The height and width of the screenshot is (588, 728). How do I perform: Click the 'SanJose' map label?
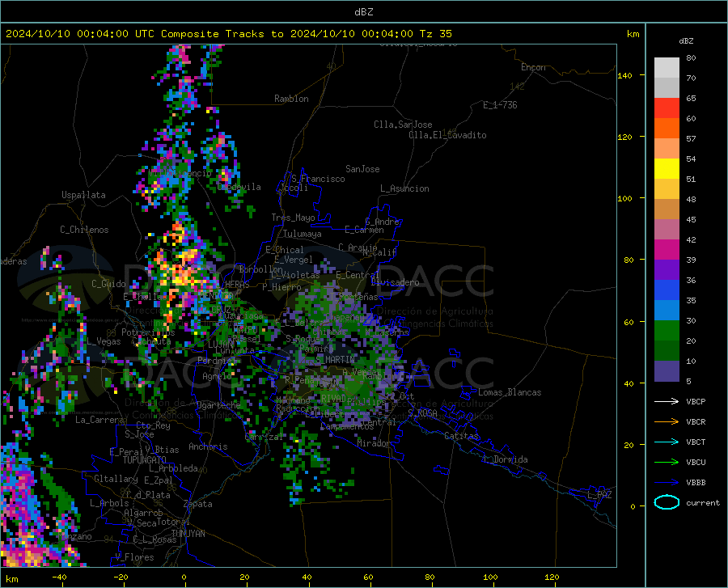coord(362,169)
